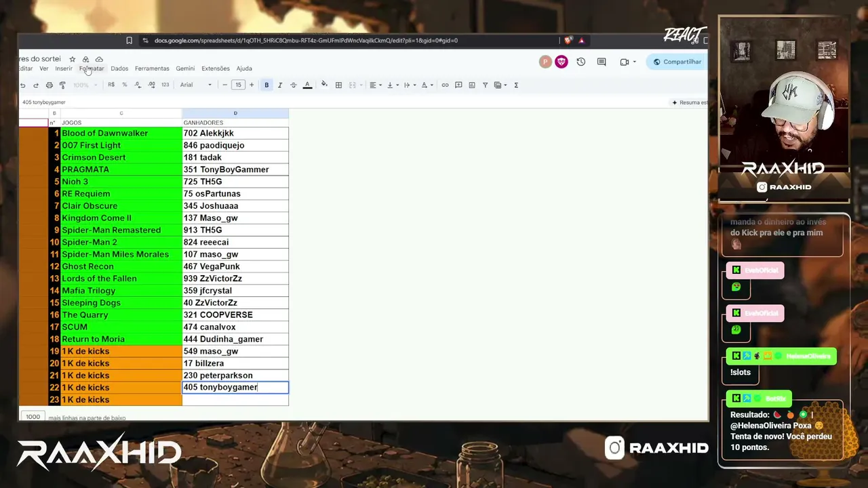
Task: Move the document with the folder icon
Action: pyautogui.click(x=85, y=60)
